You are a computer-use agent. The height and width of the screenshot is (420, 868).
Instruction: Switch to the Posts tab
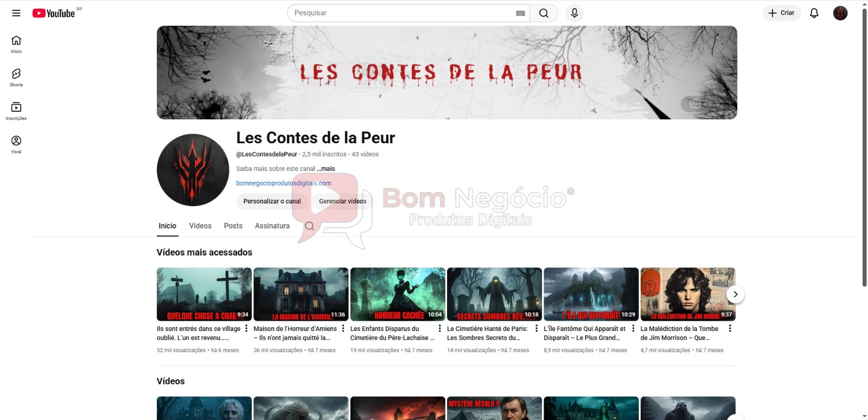pyautogui.click(x=233, y=226)
